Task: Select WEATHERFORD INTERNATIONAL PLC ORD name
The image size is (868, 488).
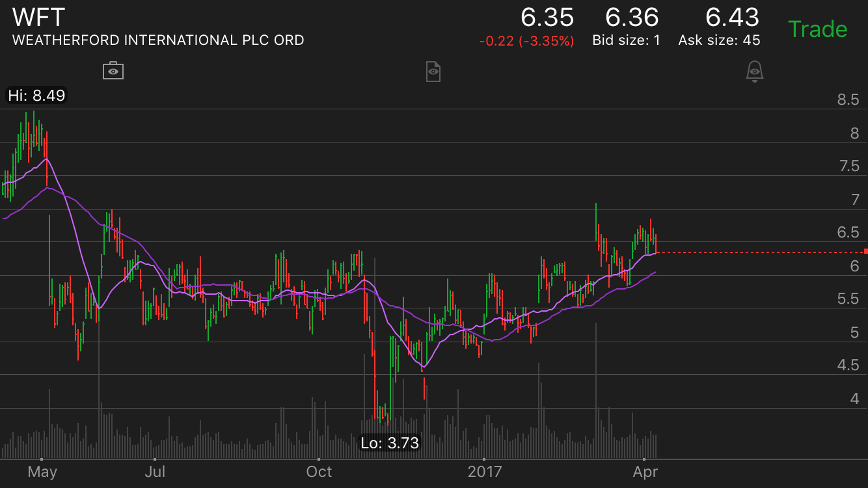Action: (x=158, y=40)
